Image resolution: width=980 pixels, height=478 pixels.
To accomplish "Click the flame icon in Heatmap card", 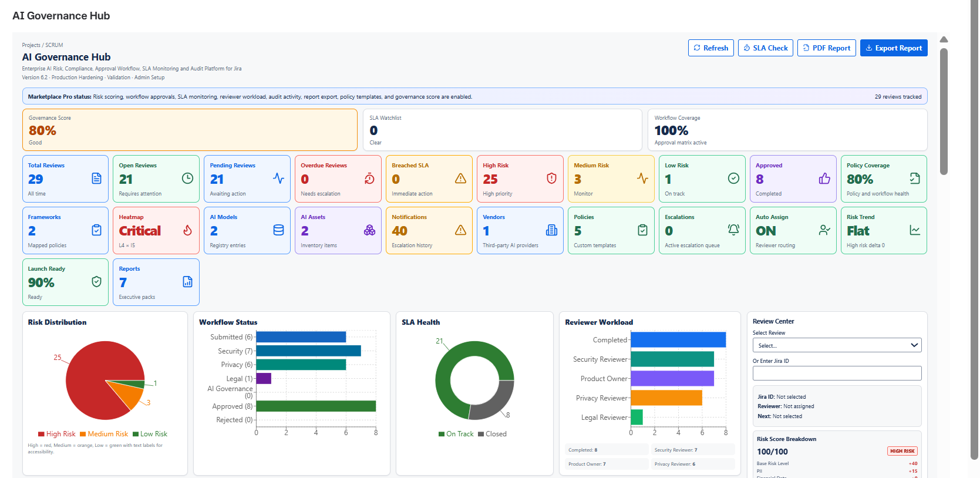I will [x=187, y=230].
